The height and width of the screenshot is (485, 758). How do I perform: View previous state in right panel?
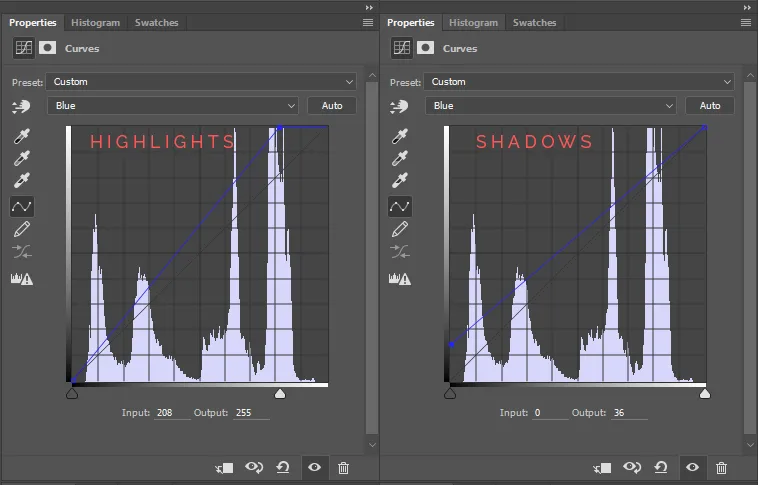(x=632, y=467)
